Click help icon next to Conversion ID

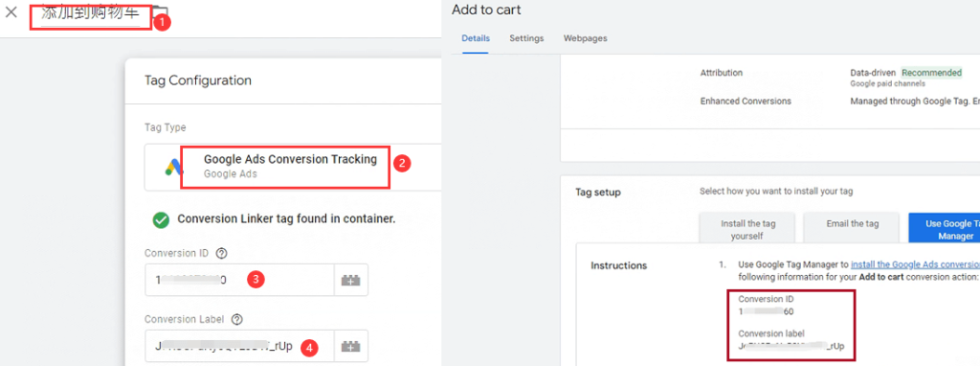click(221, 253)
